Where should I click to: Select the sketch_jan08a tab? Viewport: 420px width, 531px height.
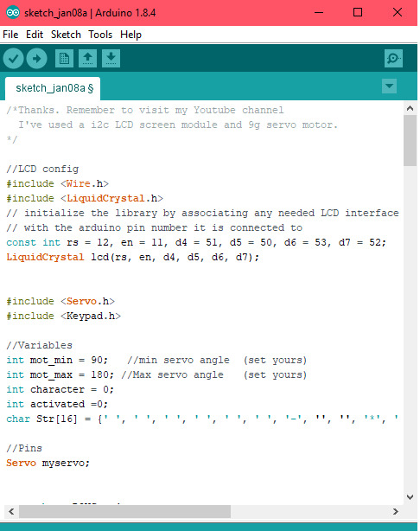point(53,88)
